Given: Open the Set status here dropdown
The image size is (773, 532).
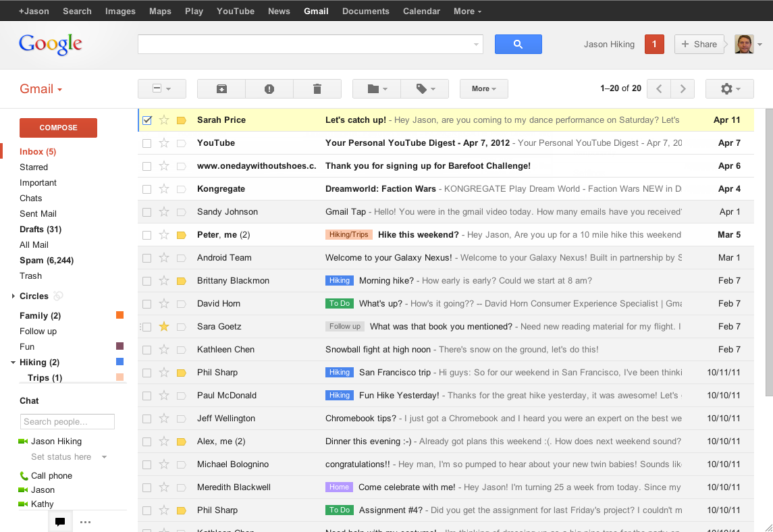Looking at the screenshot, I should [104, 457].
